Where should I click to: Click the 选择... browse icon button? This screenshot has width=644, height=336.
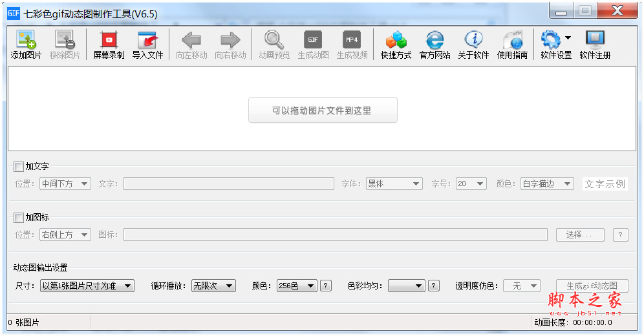(x=580, y=235)
